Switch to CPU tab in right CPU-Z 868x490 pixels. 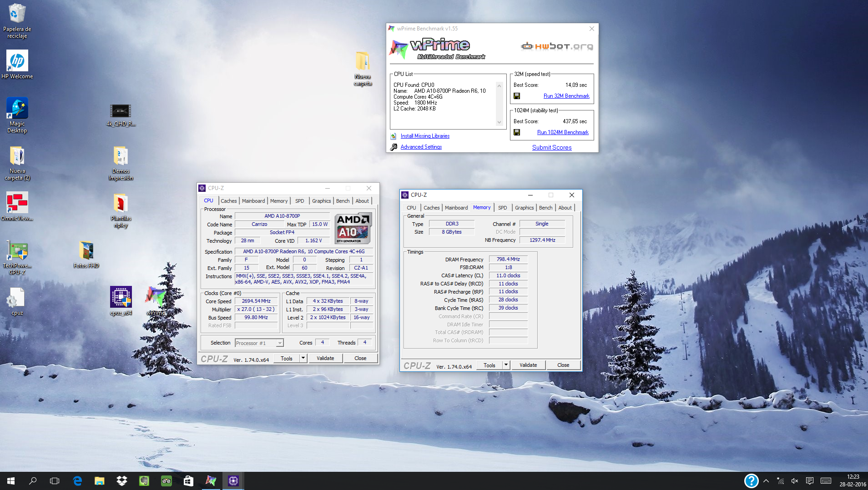[x=411, y=208]
